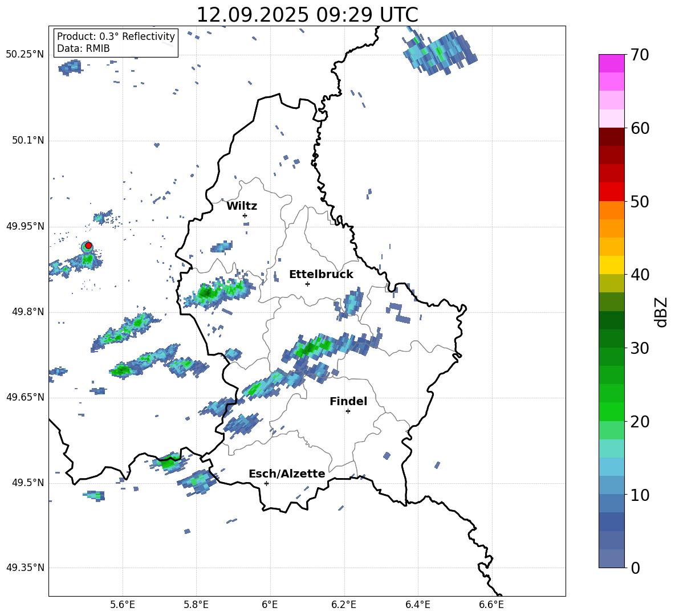Click the 30 value on the colorbar
675x616 pixels.
(640, 348)
